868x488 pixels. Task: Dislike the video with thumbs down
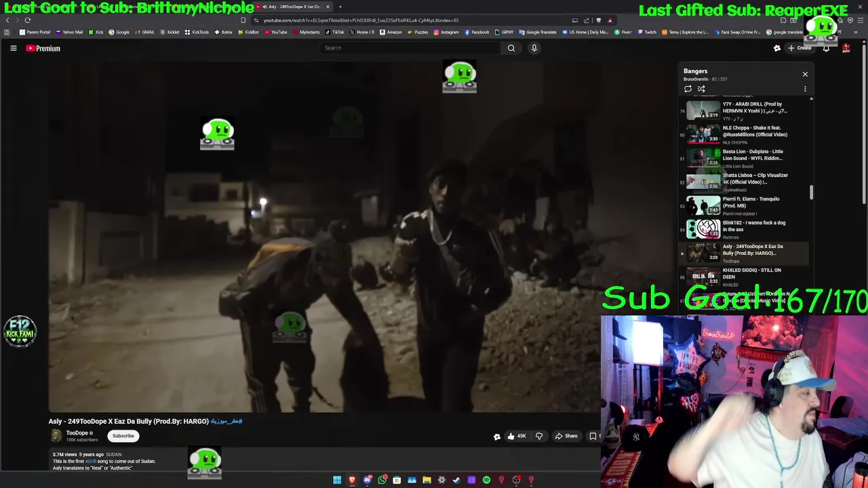[x=539, y=436]
